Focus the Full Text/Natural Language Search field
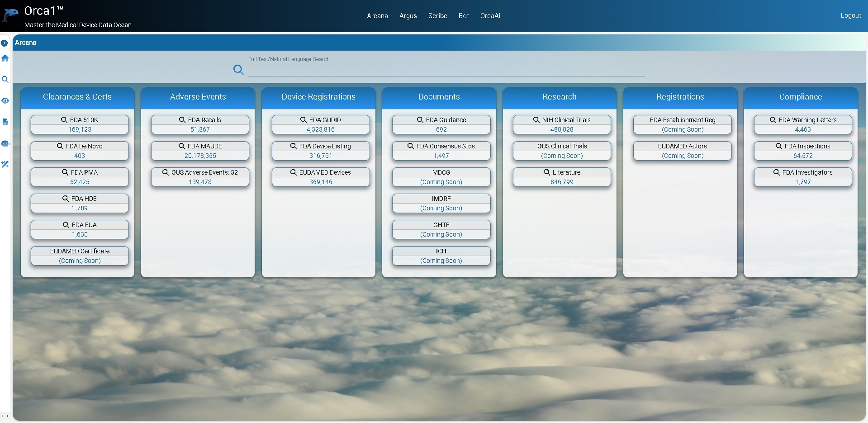Image resolution: width=868 pixels, height=423 pixels. click(x=446, y=70)
